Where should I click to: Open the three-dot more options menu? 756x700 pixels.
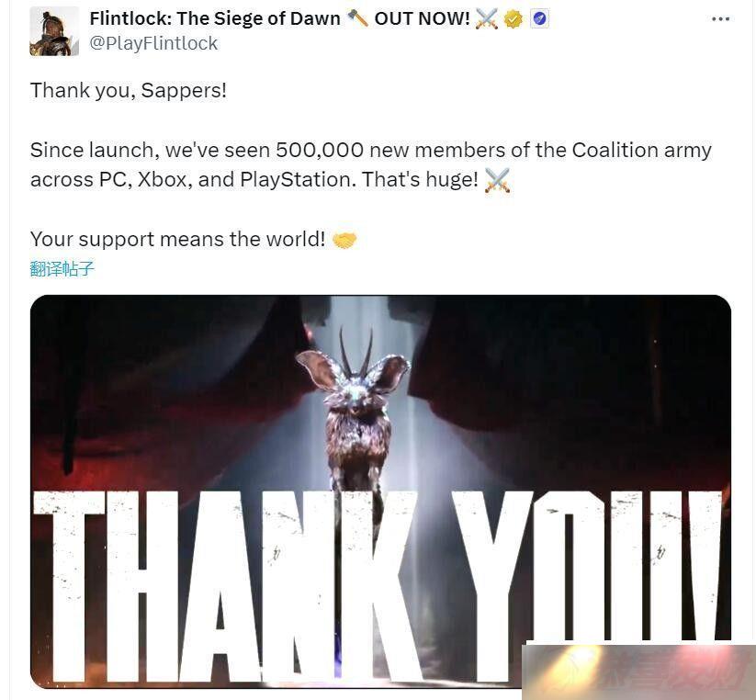pyautogui.click(x=720, y=18)
